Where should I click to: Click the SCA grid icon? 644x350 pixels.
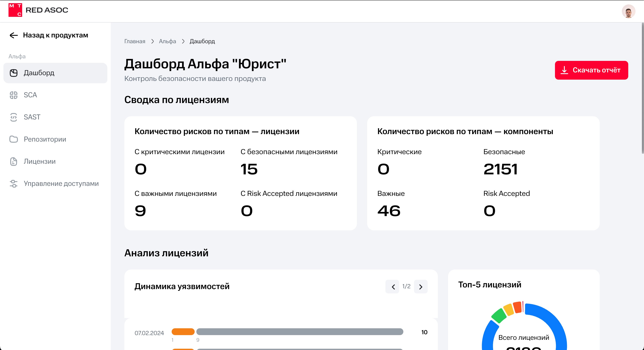[14, 95]
